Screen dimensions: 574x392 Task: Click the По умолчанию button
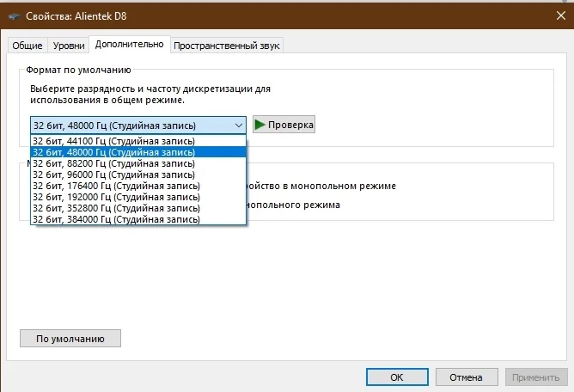(x=70, y=339)
